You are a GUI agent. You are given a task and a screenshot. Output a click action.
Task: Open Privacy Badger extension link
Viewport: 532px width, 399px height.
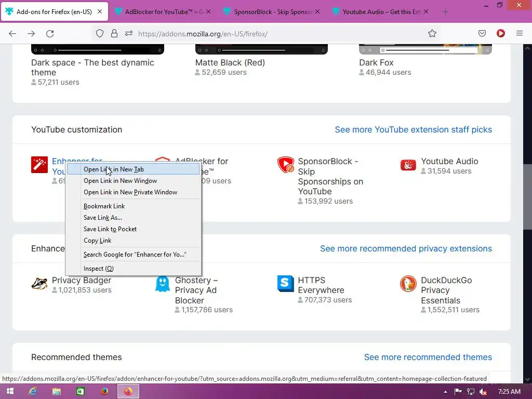[x=82, y=280]
